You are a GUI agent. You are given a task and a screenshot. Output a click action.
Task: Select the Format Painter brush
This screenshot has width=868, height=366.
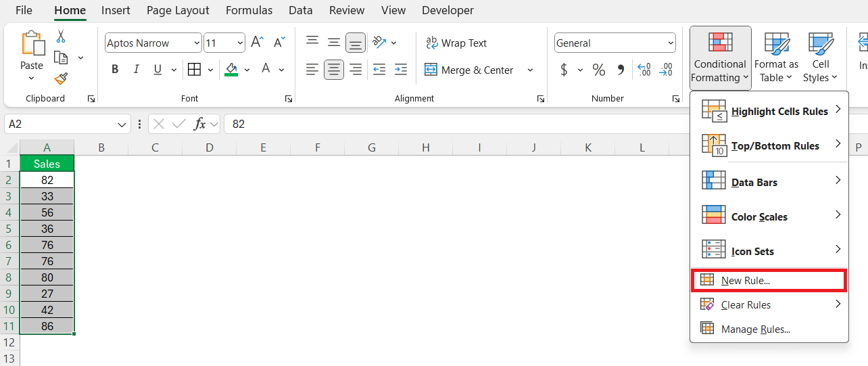(61, 78)
